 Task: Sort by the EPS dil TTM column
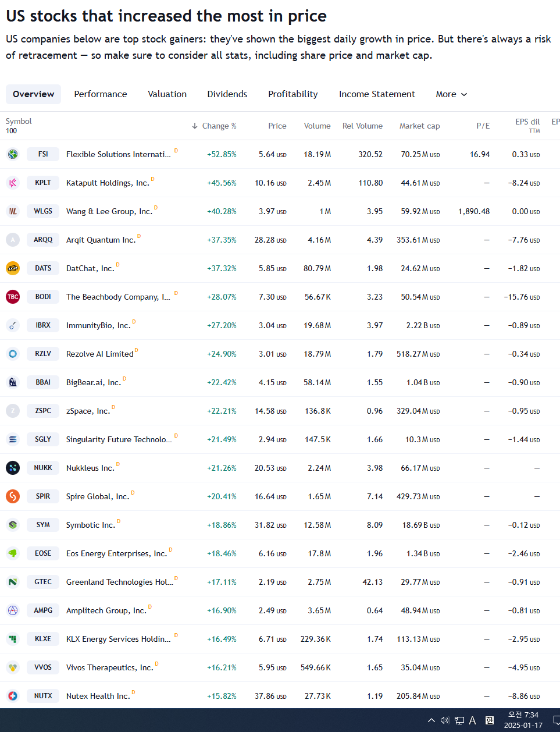tap(527, 125)
